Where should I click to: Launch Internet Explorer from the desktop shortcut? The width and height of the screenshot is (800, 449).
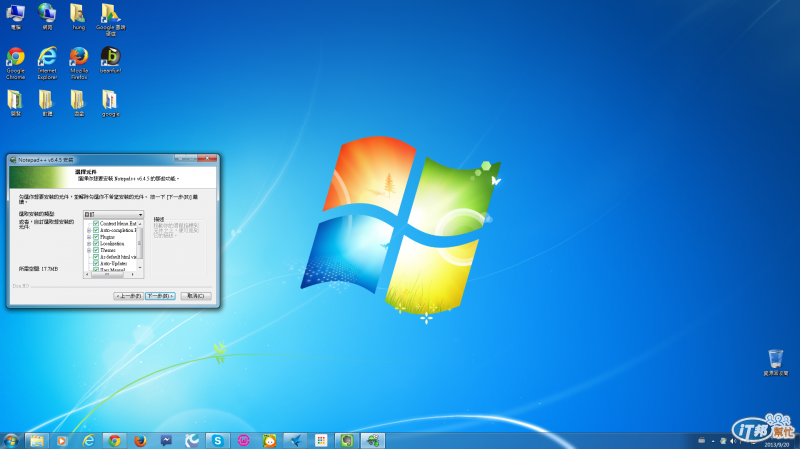pos(47,63)
